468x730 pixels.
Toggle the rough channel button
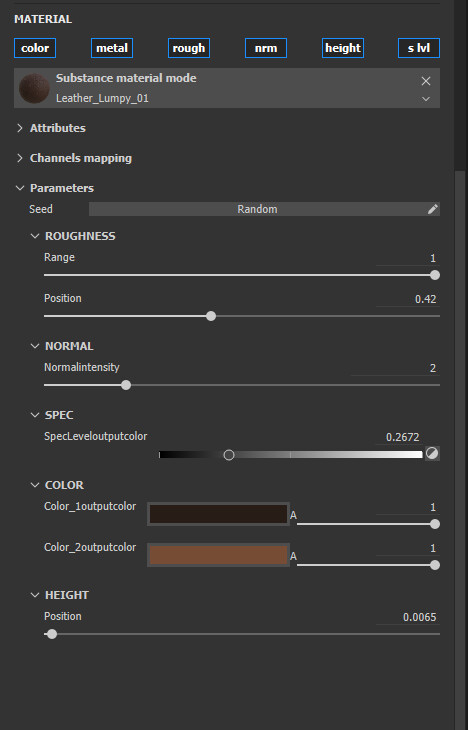pyautogui.click(x=189, y=48)
